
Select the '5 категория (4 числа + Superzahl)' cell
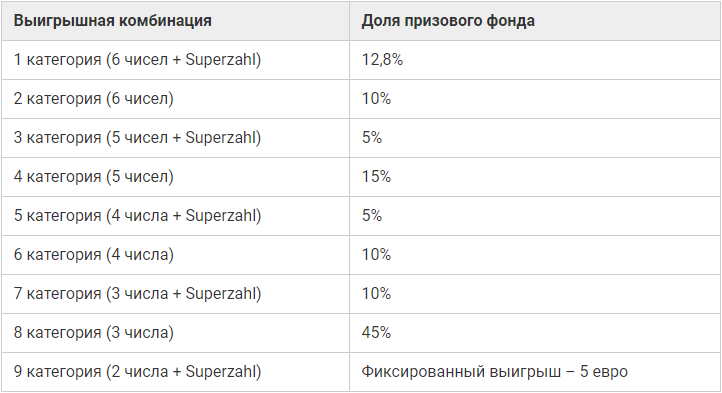coord(175,216)
